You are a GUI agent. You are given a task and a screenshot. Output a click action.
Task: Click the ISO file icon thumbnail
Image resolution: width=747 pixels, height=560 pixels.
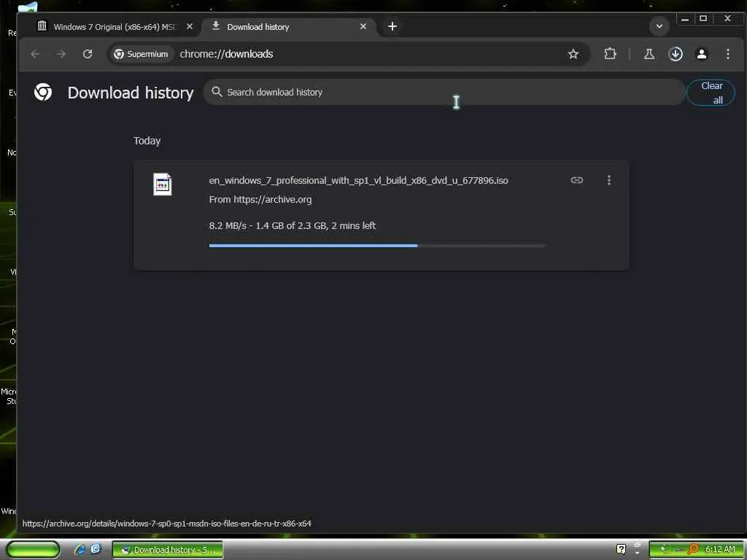(x=163, y=184)
